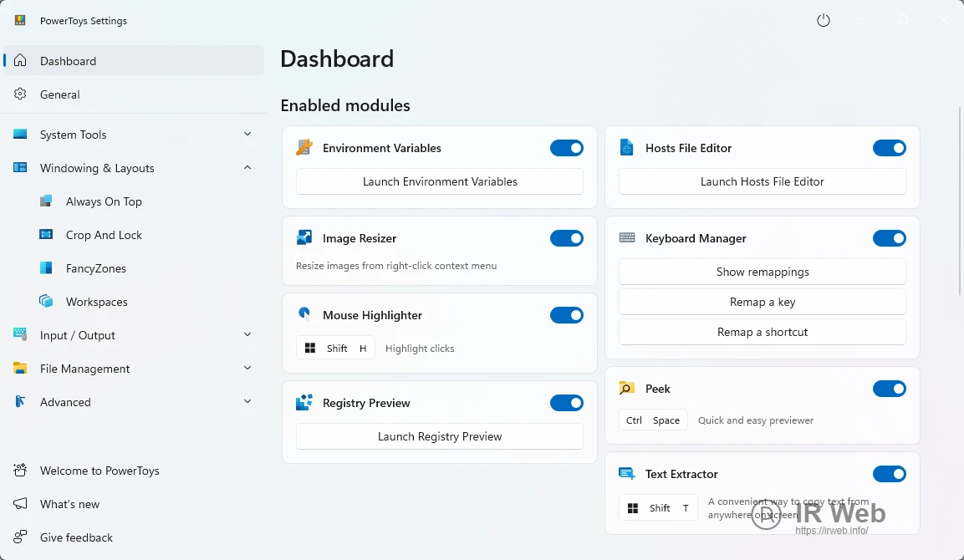Select the FancyZones icon in sidebar

point(47,268)
